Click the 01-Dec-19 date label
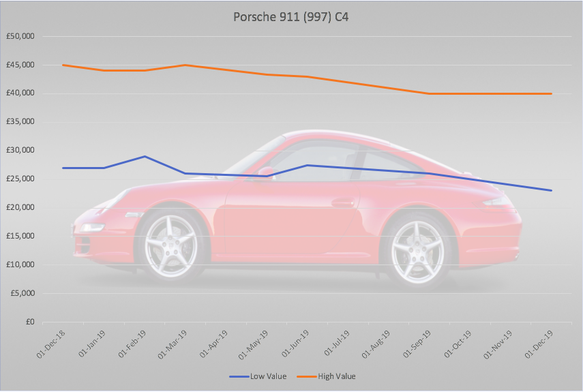The image size is (583, 392). (539, 344)
